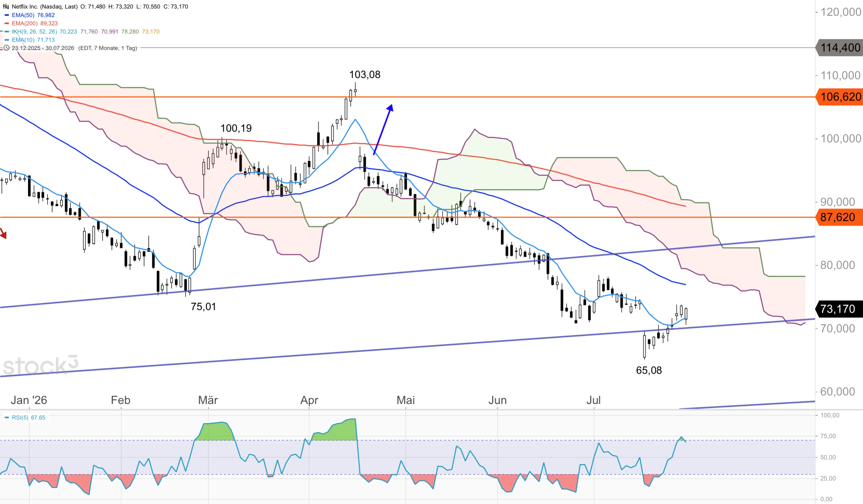Click the RSI(5) value 67,65

pos(38,417)
